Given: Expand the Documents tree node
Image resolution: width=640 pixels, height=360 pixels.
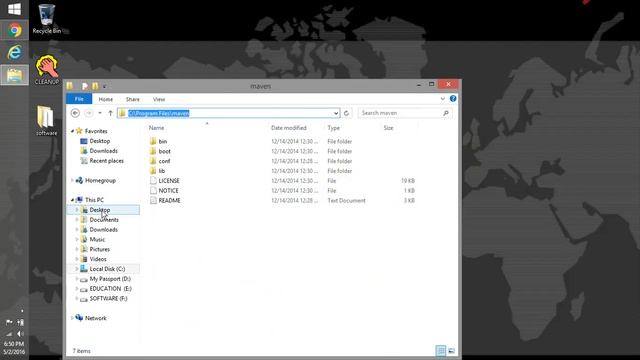Looking at the screenshot, I should click(x=76, y=220).
